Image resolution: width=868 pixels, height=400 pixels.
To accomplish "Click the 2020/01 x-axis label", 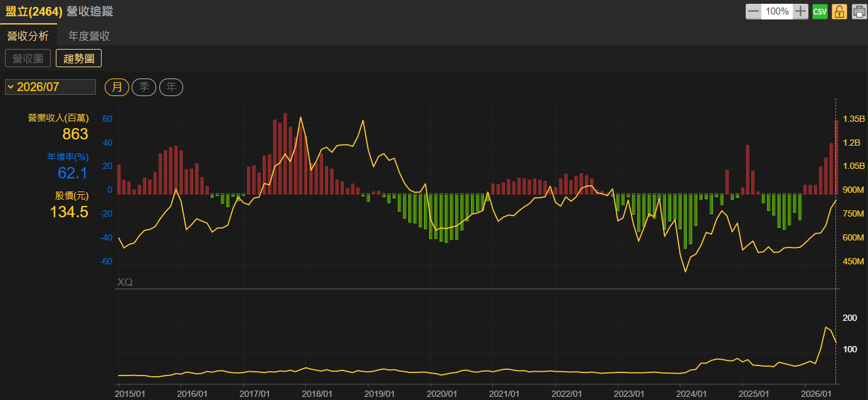I will point(442,394).
